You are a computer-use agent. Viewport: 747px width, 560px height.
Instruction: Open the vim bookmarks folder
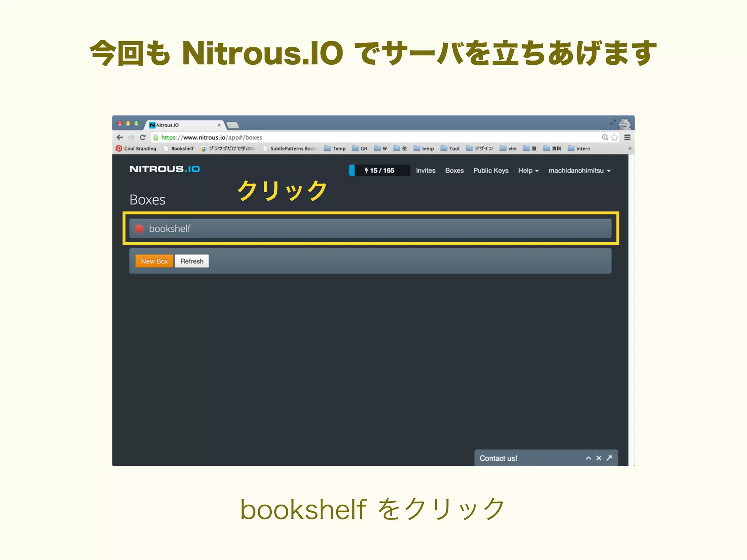pos(508,148)
